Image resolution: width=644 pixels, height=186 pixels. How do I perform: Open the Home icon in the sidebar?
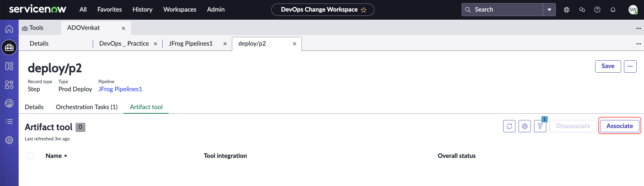[x=9, y=29]
